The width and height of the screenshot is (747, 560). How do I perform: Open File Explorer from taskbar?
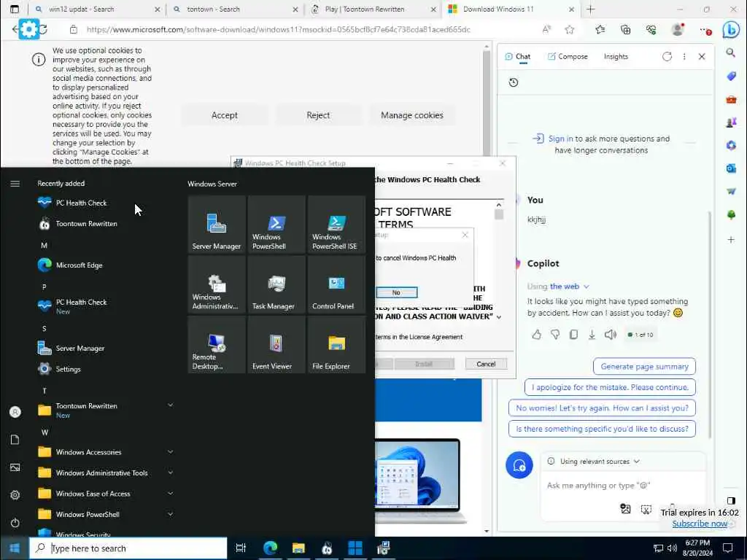coord(298,548)
